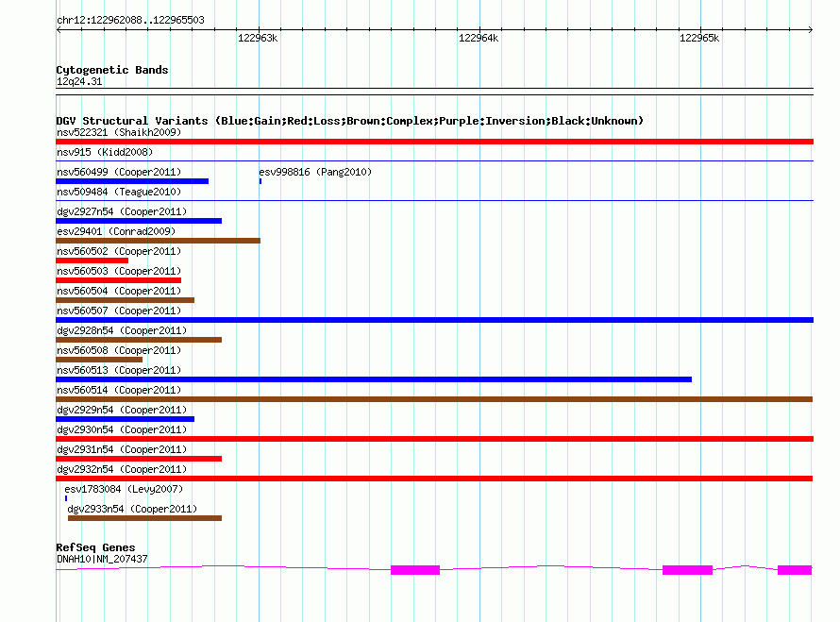Screen dimensions: 840x622
Task: Click the ruler's right arrow end
Action: coord(811,29)
